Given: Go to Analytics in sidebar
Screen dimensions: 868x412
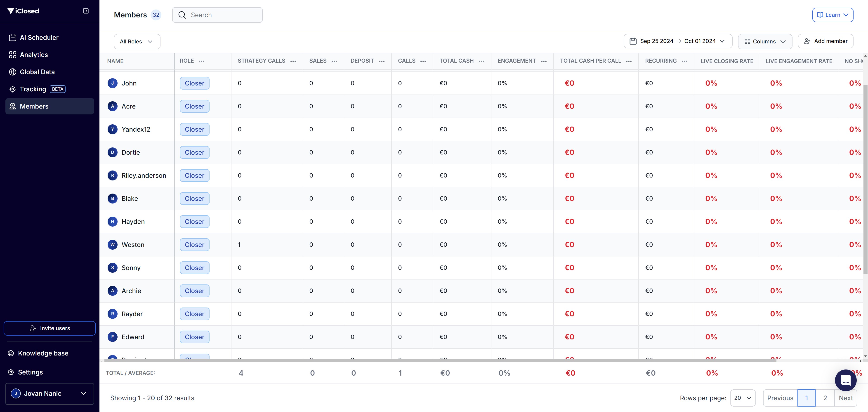Looking at the screenshot, I should click(x=34, y=55).
